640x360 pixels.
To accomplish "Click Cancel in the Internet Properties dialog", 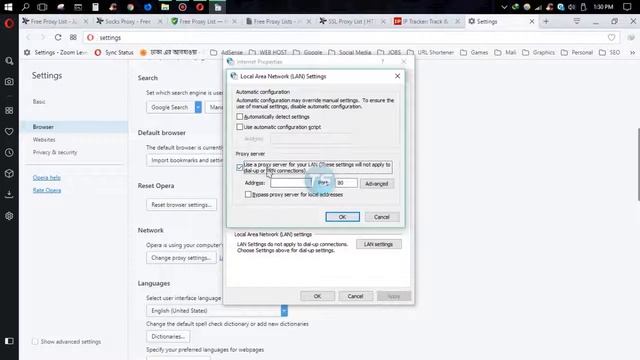I will click(355, 296).
